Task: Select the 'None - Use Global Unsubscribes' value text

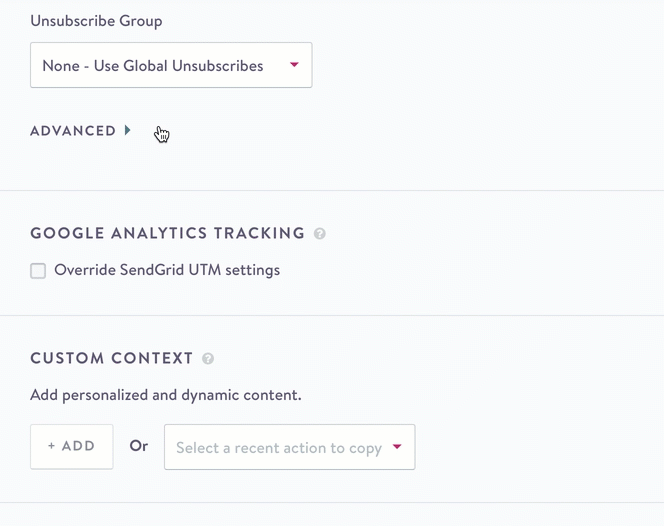Action: click(x=153, y=66)
